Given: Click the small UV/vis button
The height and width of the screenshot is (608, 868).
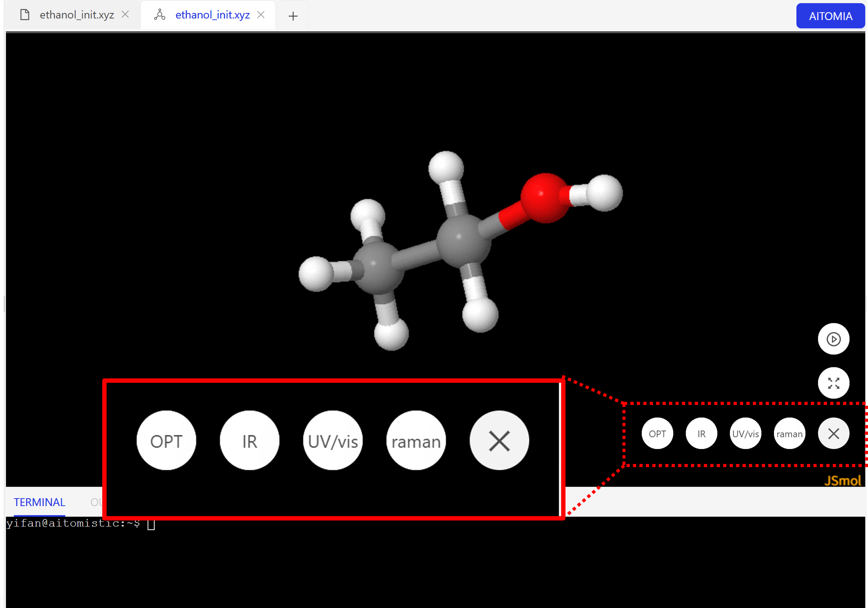Looking at the screenshot, I should [x=745, y=434].
